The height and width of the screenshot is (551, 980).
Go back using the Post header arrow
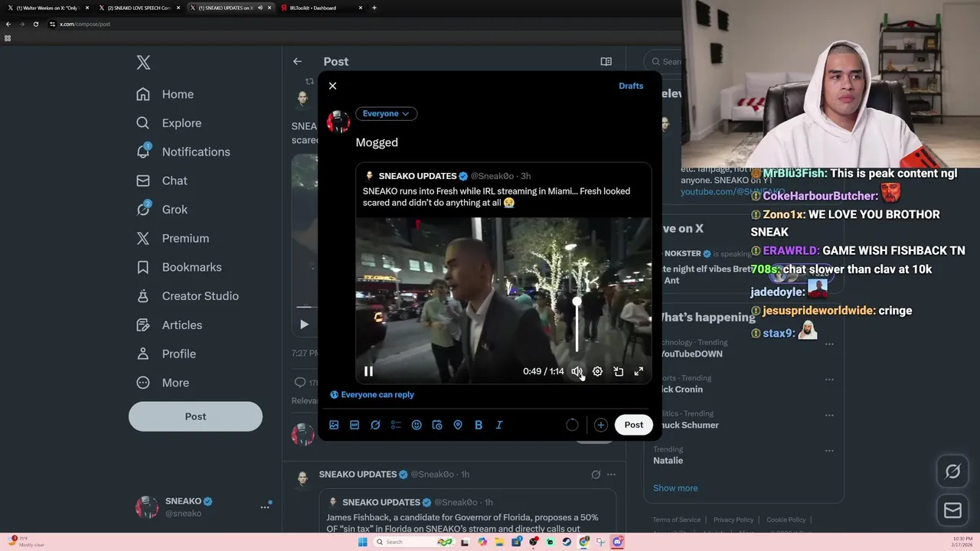click(297, 61)
